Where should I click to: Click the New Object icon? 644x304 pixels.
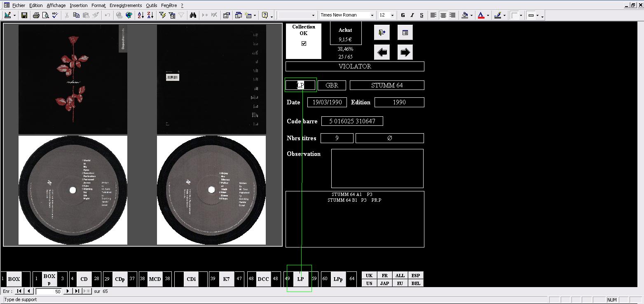click(248, 15)
